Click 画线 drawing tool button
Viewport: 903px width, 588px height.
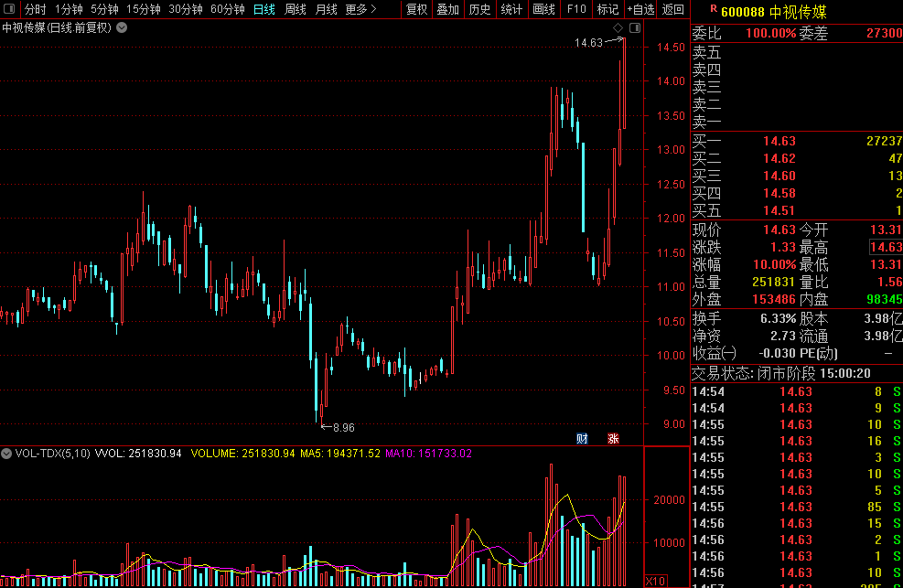coord(543,9)
